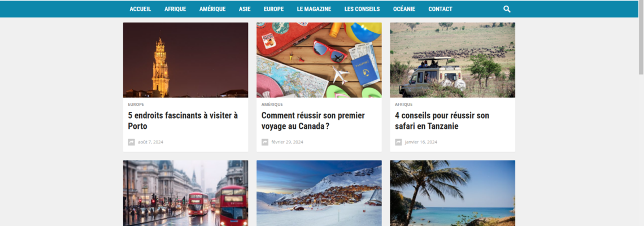Open Le Magazine menu item
Viewport: 644px width, 226px height.
314,9
